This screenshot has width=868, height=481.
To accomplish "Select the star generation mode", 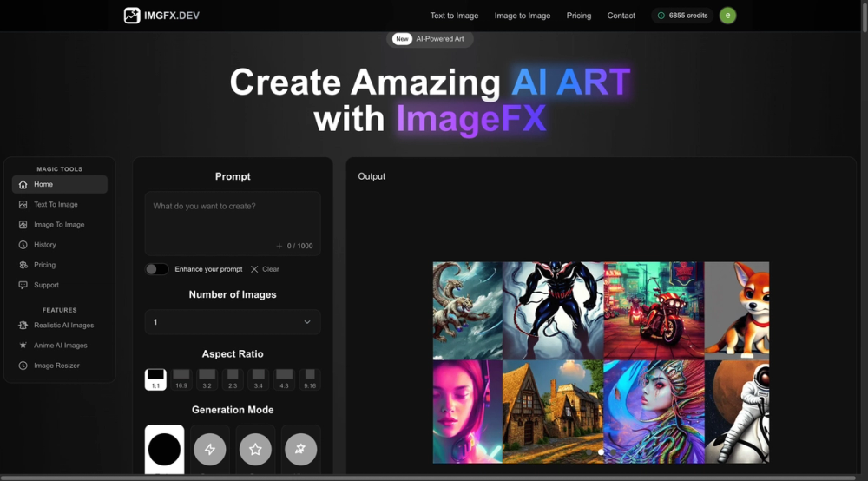I will [255, 449].
